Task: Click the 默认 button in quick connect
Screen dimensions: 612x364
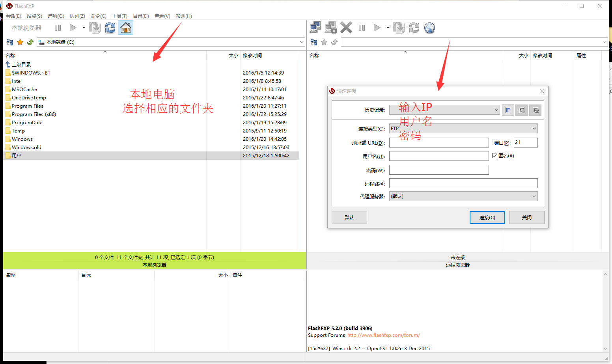Action: coord(349,217)
